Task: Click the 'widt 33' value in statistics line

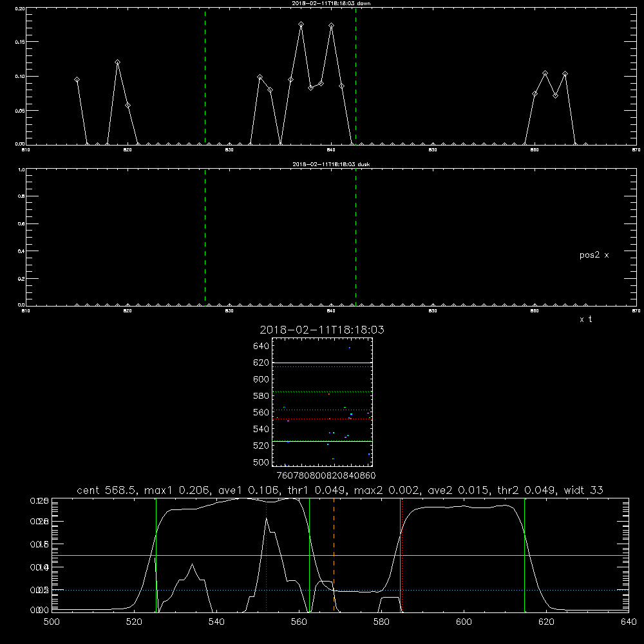Action: 583,490
